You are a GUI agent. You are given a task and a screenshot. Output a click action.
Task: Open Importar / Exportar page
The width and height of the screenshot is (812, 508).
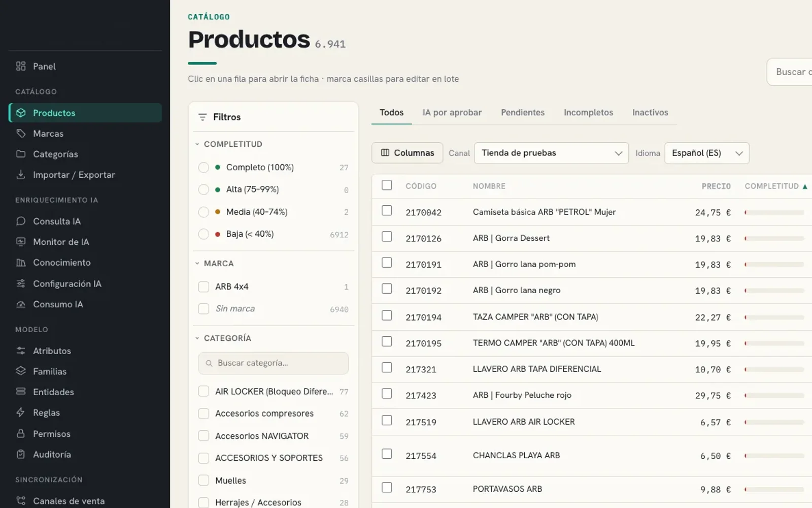tap(85, 175)
